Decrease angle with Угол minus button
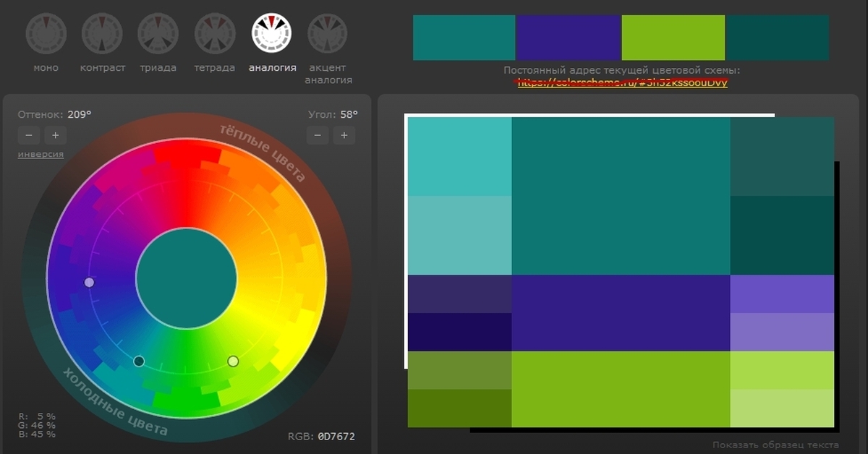The height and width of the screenshot is (454, 868). tap(318, 135)
